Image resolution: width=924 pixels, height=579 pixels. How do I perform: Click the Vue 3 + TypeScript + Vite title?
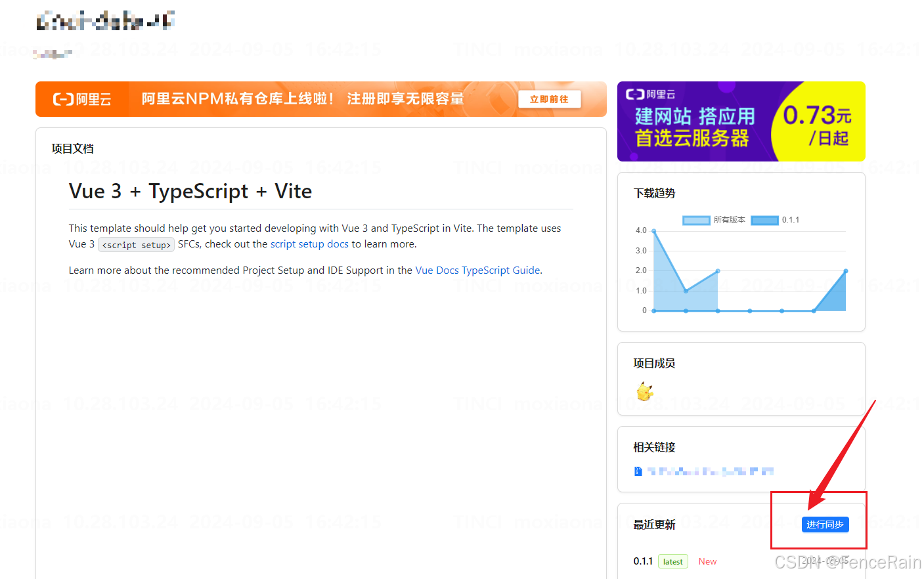click(190, 191)
